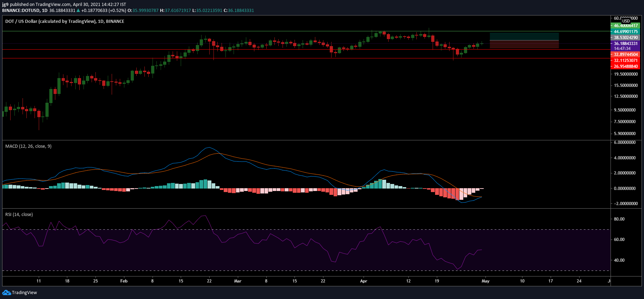Click the 25 date label on time axis

[95, 281]
